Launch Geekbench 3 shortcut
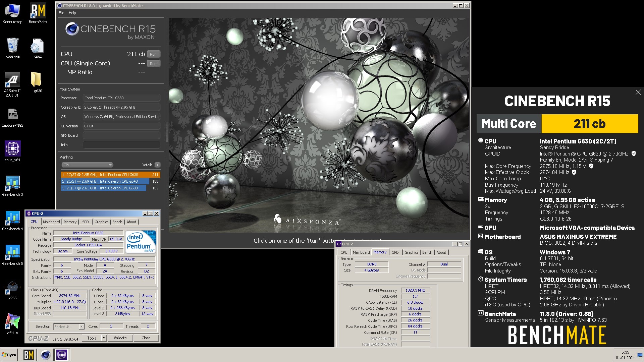The height and width of the screenshot is (362, 644). pos(12,186)
